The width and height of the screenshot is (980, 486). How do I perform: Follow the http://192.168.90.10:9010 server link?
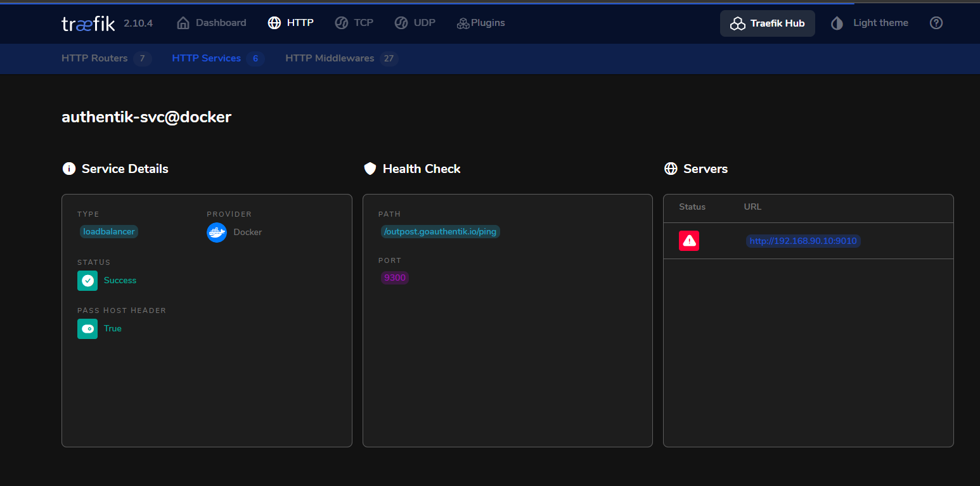click(x=803, y=241)
